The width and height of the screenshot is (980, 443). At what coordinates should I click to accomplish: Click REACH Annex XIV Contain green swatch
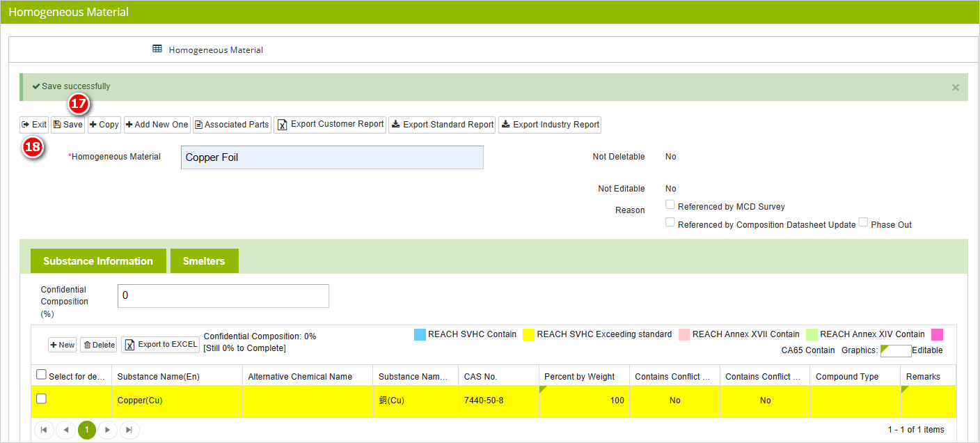(x=812, y=334)
